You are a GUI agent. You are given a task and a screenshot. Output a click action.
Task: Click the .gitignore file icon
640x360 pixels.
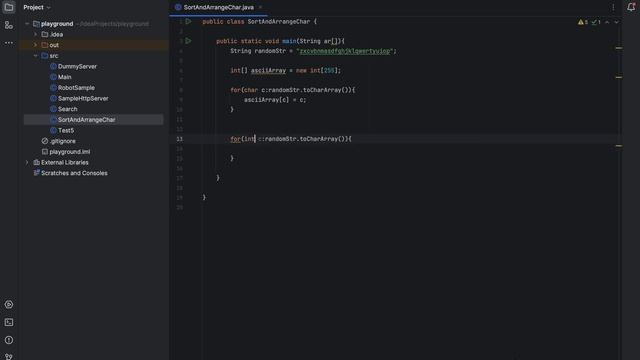pos(44,141)
